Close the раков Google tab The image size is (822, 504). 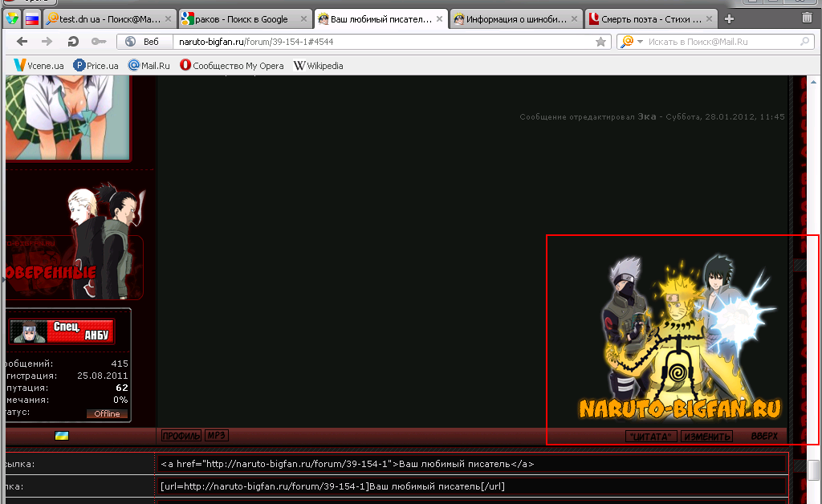303,19
